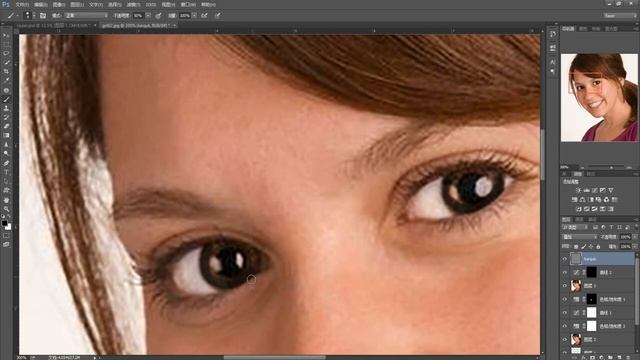Add a Vibrance adjustment
The image size is (640, 360).
click(x=611, y=190)
